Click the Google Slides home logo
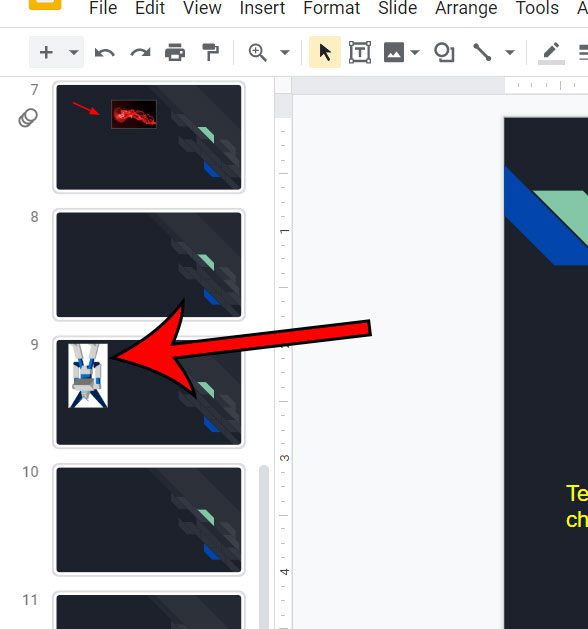Viewport: 588px width, 629px height. (x=45, y=4)
